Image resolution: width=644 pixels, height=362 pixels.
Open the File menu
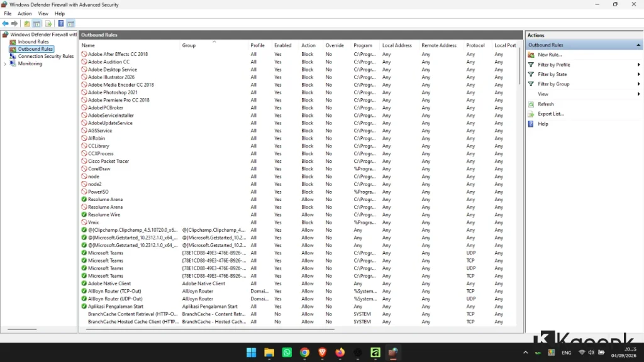pyautogui.click(x=8, y=14)
